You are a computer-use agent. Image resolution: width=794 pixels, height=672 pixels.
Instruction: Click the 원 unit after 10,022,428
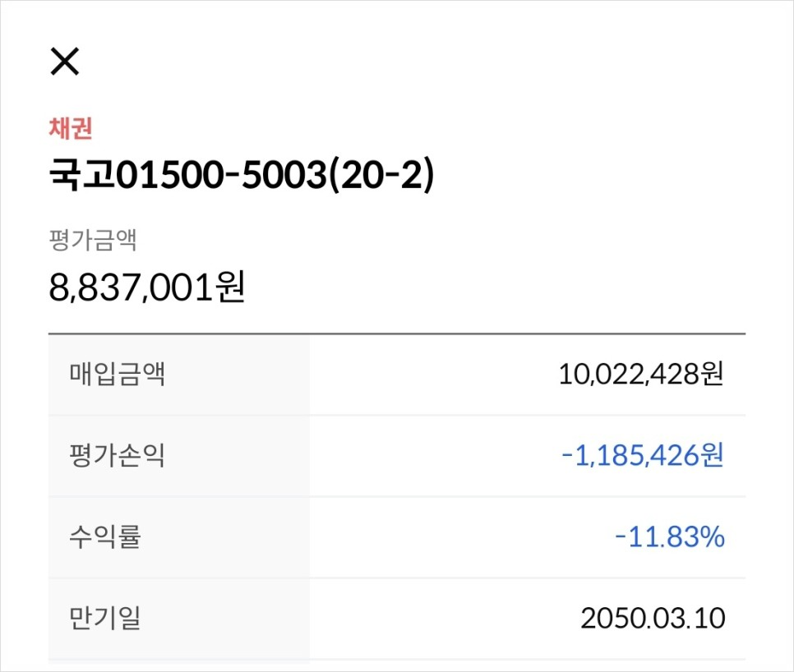point(712,375)
